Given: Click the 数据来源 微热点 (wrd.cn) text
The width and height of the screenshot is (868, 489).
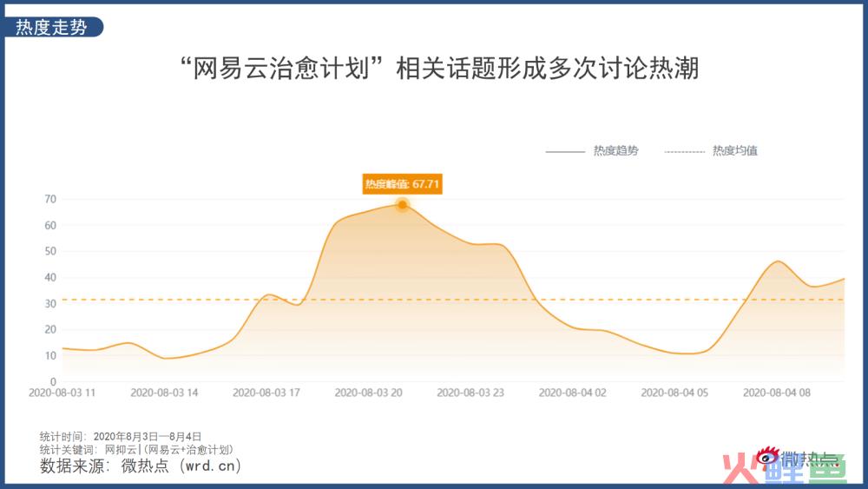Looking at the screenshot, I should pyautogui.click(x=141, y=466).
